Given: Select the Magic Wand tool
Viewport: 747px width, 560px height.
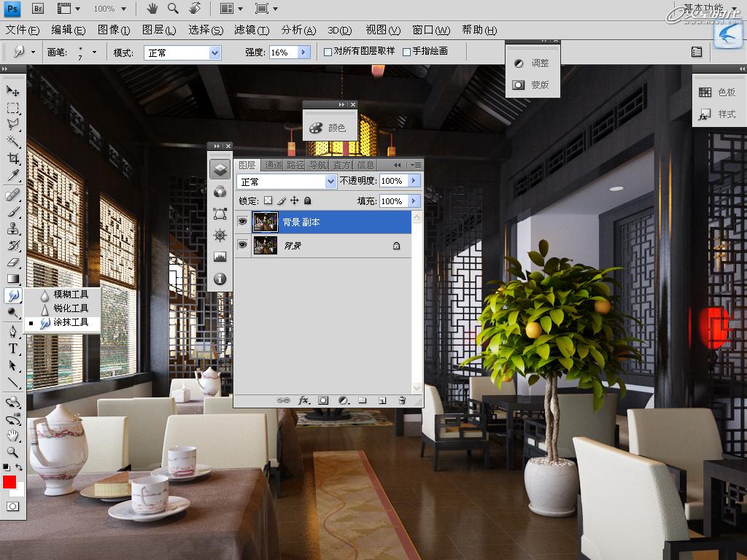Looking at the screenshot, I should pos(13,141).
